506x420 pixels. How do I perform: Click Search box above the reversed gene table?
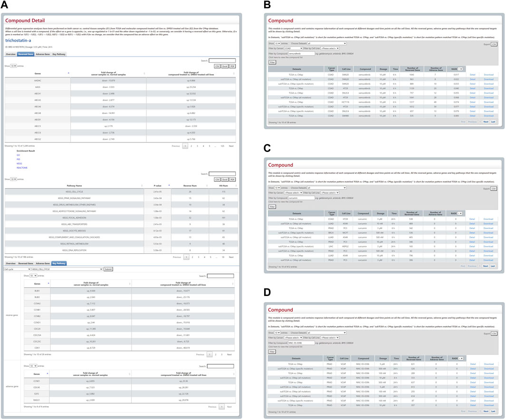[222, 61]
